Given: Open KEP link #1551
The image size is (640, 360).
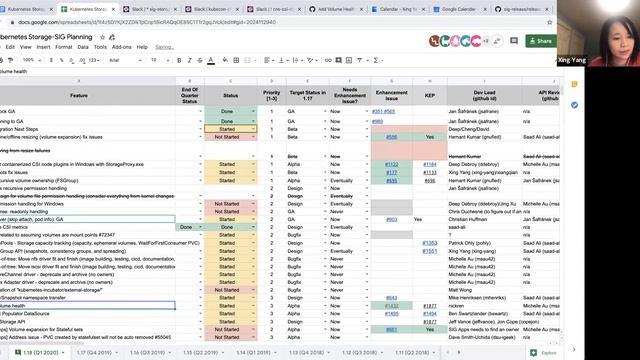Looking at the screenshot, I should (429, 251).
